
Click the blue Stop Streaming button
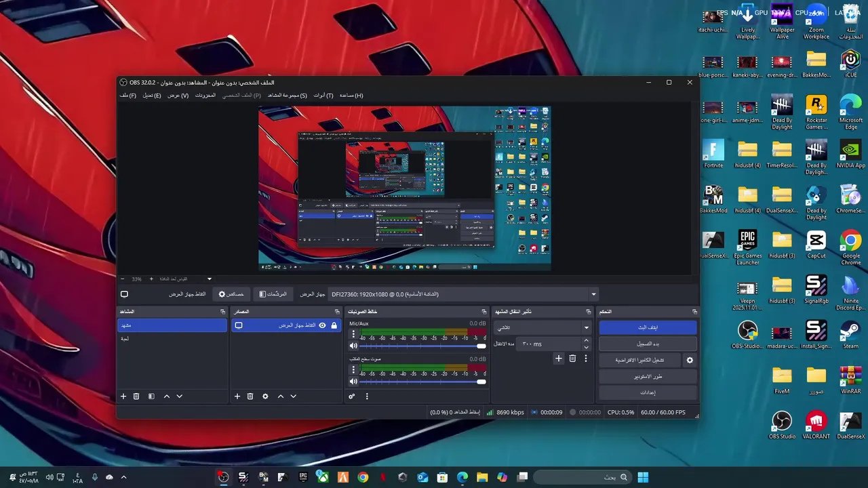coord(648,327)
